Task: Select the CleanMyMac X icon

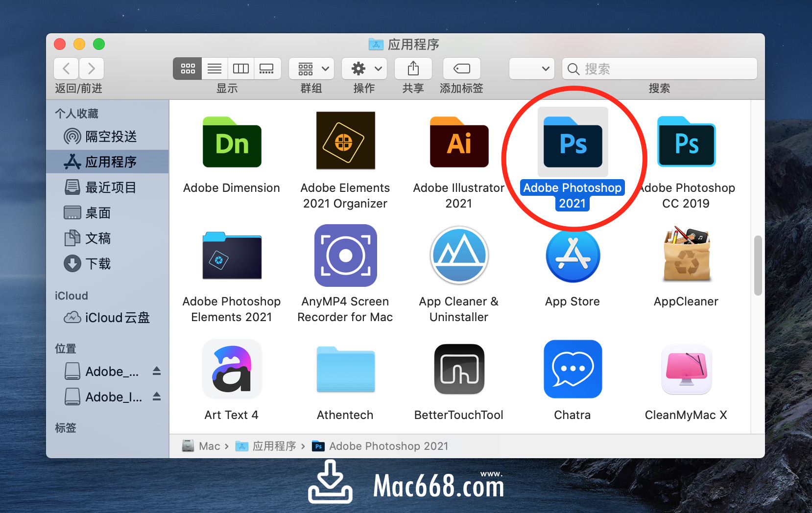Action: 686,369
